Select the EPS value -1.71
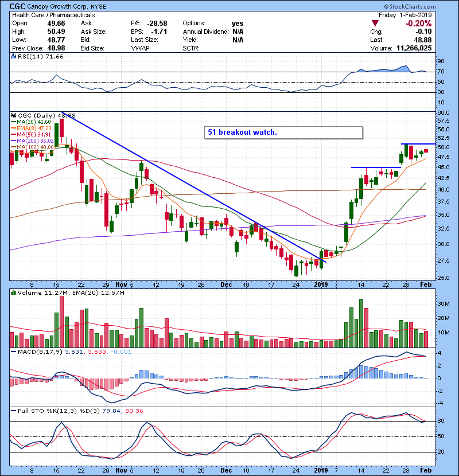The width and height of the screenshot is (459, 476). coord(159,32)
